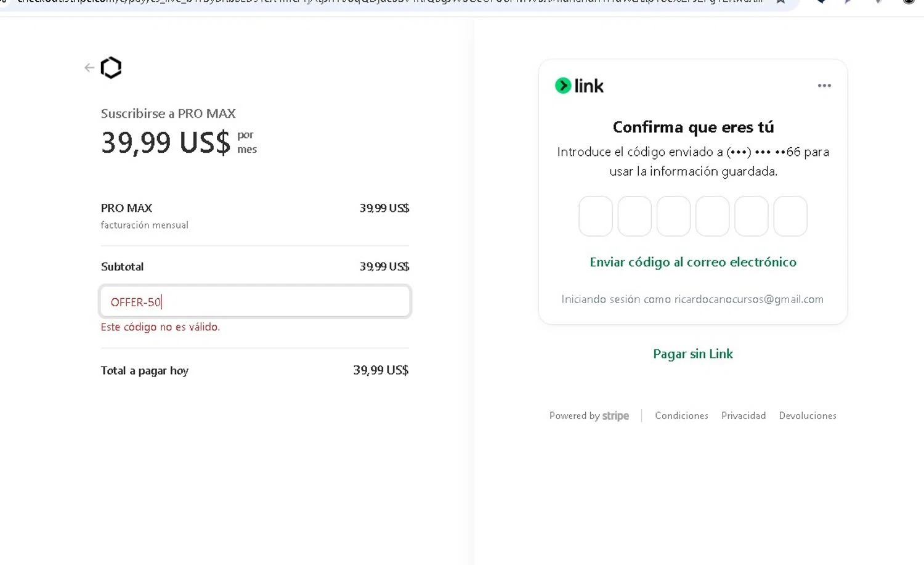Open the Condiciones link
The height and width of the screenshot is (565, 924).
[x=681, y=416]
